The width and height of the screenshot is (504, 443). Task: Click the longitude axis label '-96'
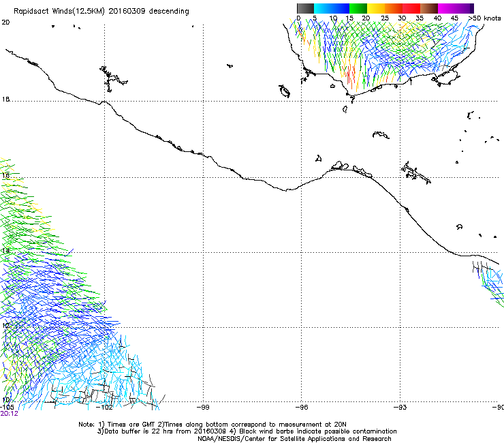coord(302,407)
